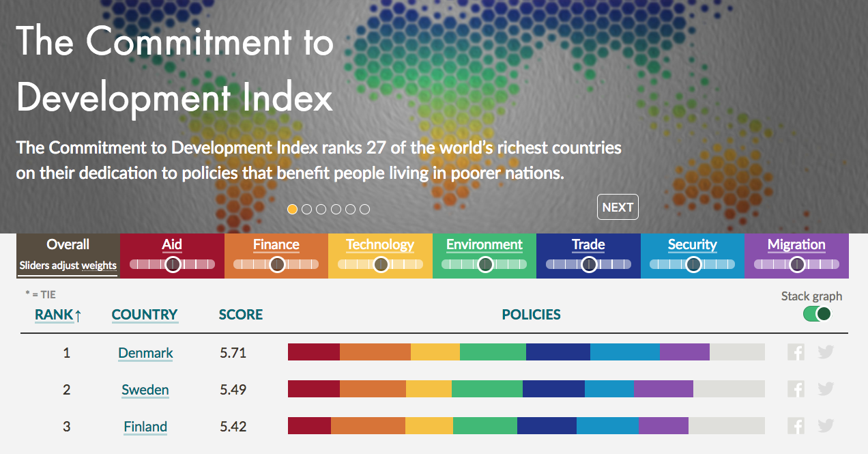This screenshot has width=868, height=454.
Task: Open Finland's country profile link
Action: pos(145,426)
